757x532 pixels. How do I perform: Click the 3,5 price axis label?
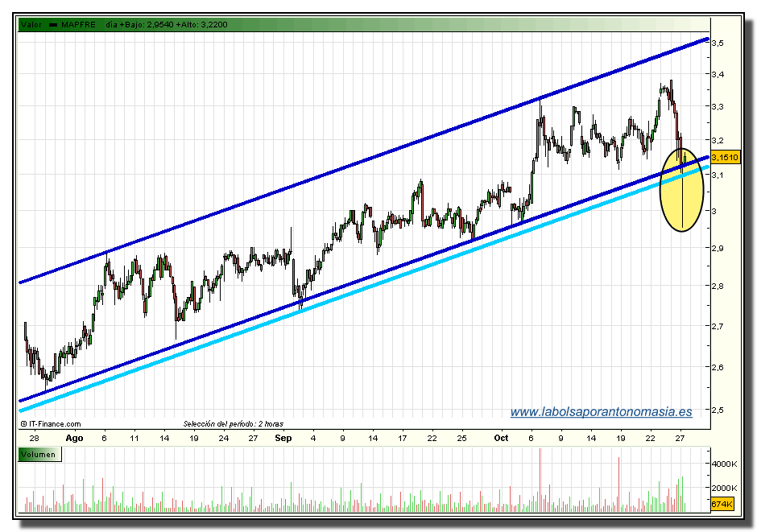[x=718, y=42]
